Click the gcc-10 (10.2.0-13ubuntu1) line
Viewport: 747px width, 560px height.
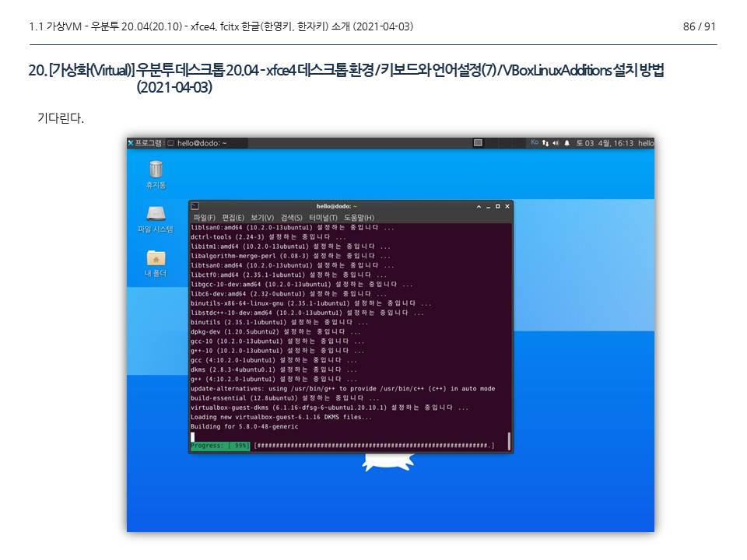tap(277, 341)
